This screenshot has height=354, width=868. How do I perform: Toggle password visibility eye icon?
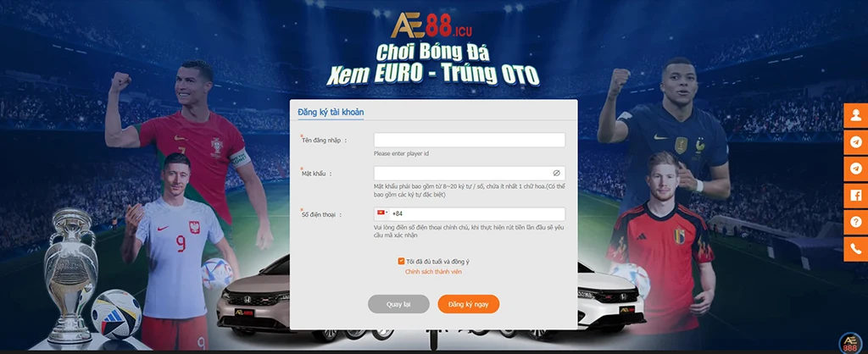point(556,173)
